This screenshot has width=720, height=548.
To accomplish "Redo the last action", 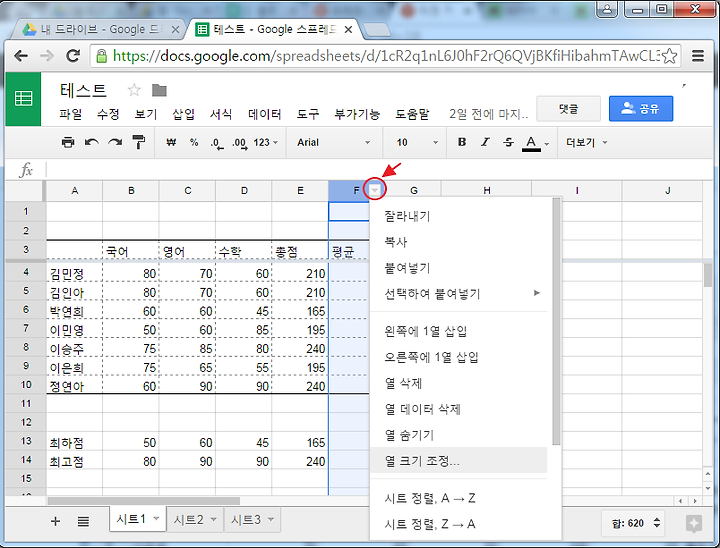I will (115, 142).
